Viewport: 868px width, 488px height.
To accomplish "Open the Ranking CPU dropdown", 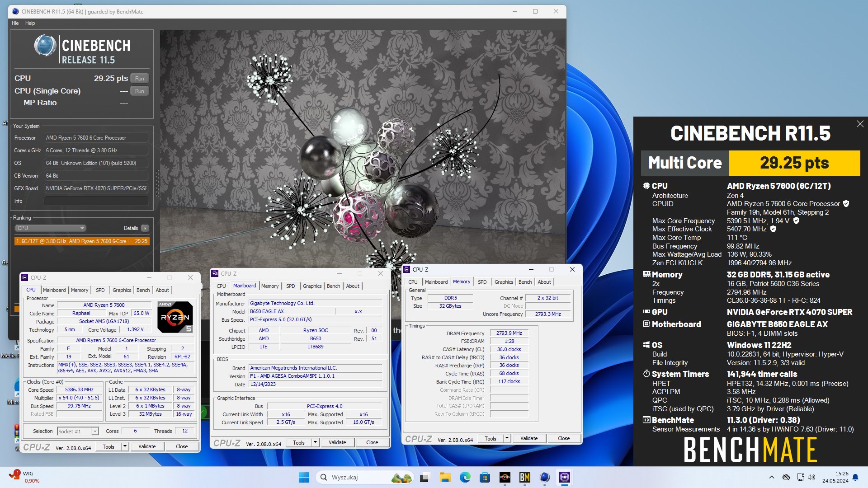I will pyautogui.click(x=50, y=228).
